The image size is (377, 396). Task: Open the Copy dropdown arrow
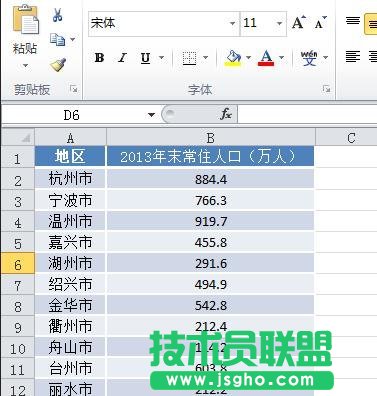[72, 40]
